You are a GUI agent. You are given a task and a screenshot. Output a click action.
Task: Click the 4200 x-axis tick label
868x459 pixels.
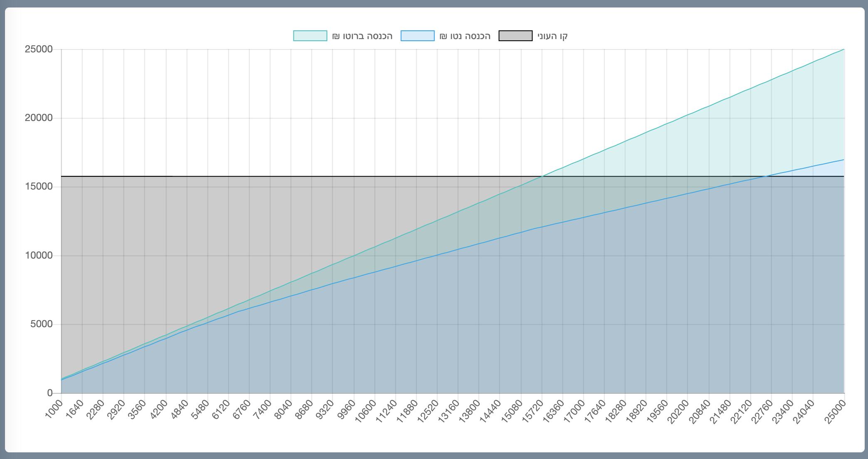tap(158, 410)
